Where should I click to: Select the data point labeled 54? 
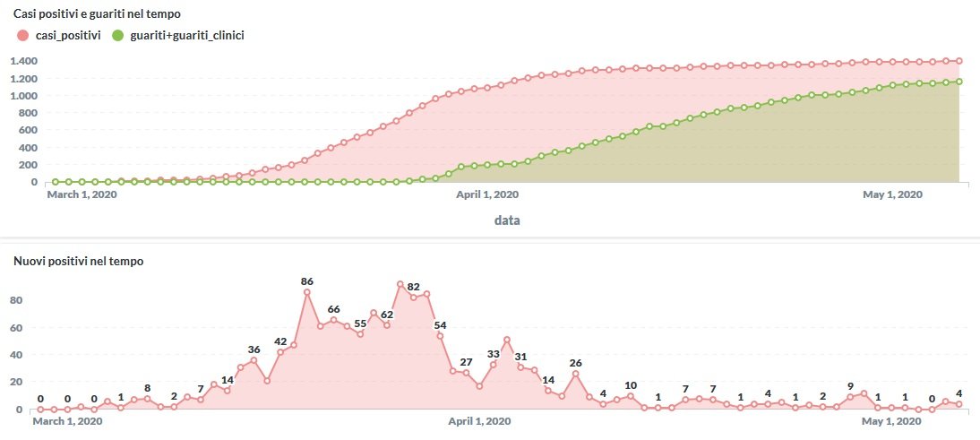point(440,336)
